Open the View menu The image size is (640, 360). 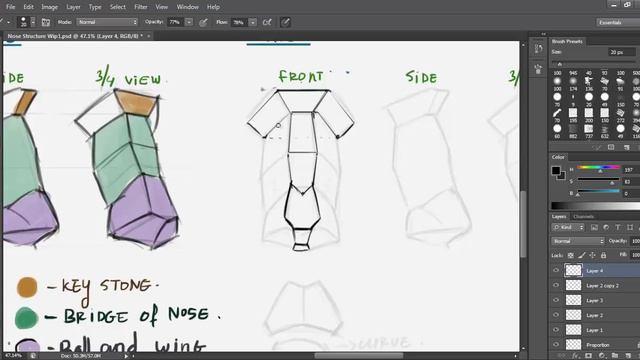pos(162,7)
